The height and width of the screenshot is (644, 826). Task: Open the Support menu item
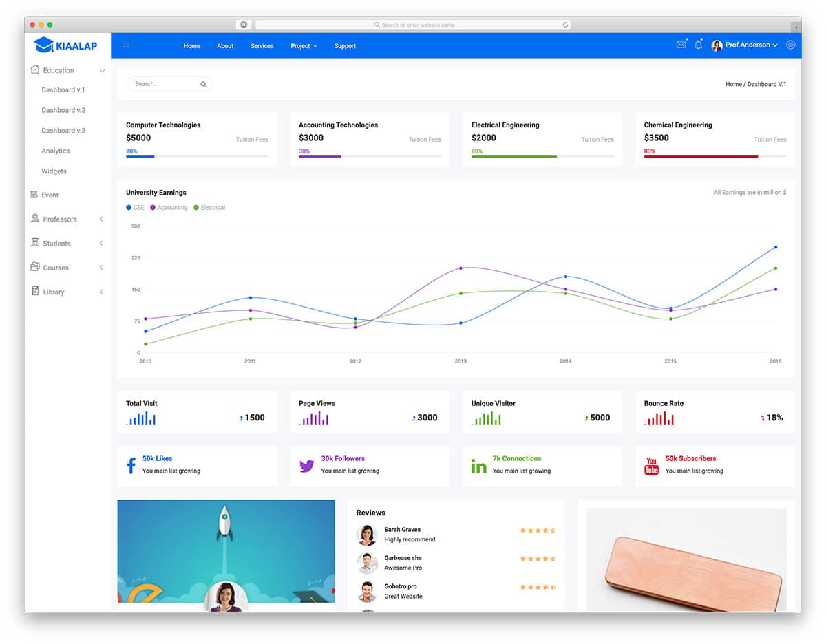click(345, 45)
